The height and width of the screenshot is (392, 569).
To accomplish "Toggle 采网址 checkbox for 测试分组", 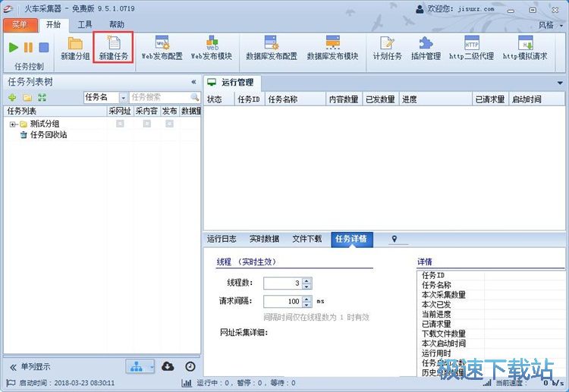I will [120, 124].
